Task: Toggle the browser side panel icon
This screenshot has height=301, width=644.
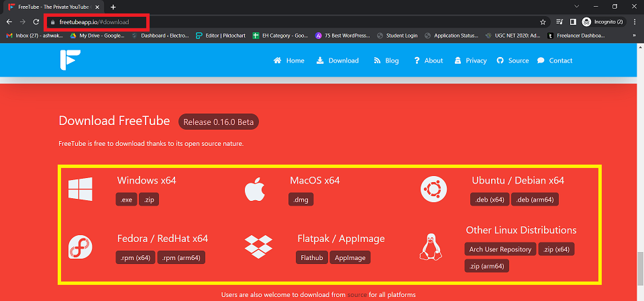Action: [x=573, y=21]
